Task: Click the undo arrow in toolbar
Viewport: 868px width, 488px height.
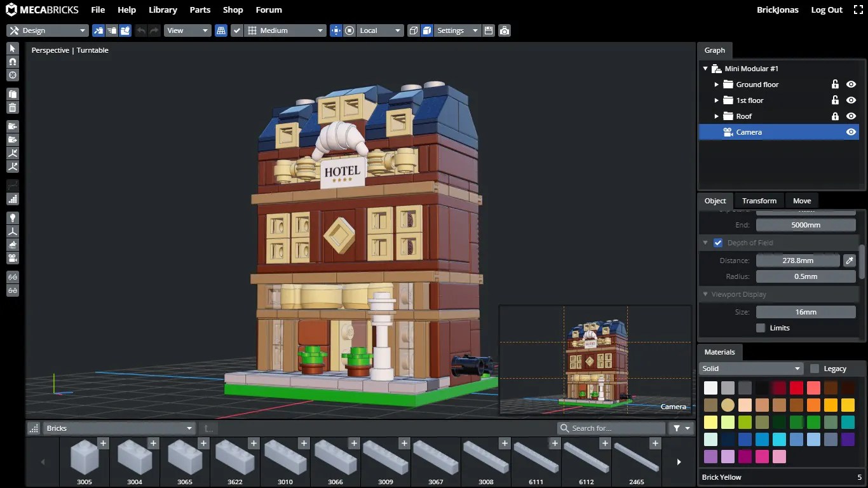Action: pos(140,30)
